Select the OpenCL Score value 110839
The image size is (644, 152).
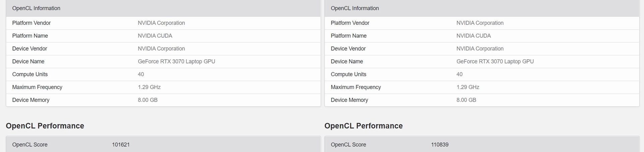pyautogui.click(x=439, y=145)
